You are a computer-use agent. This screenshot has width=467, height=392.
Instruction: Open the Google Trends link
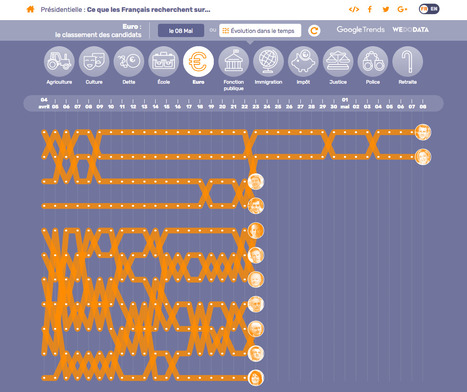[x=360, y=30]
